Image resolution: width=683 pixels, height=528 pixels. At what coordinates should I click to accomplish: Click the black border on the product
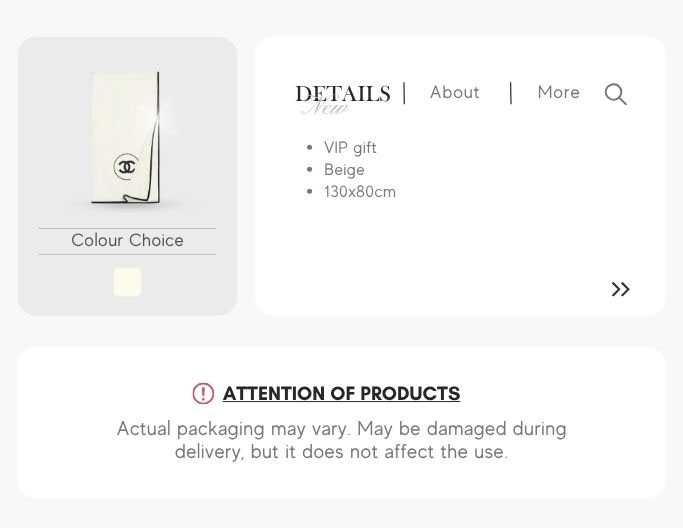(x=158, y=137)
